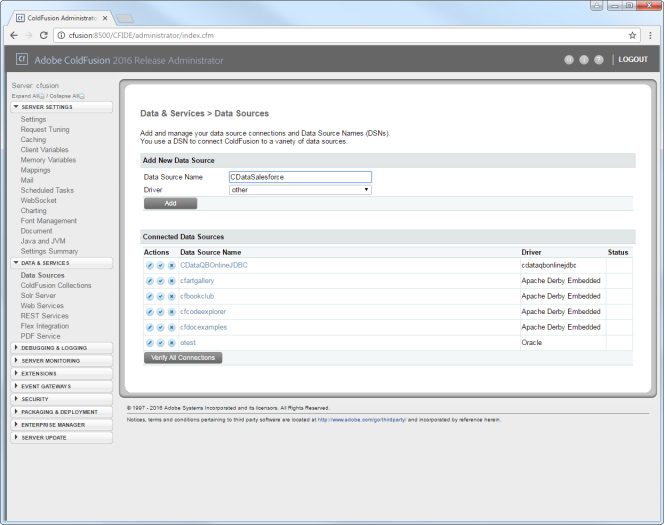Click the delete icon in the cfbookclub row
The height and width of the screenshot is (525, 665).
[172, 297]
